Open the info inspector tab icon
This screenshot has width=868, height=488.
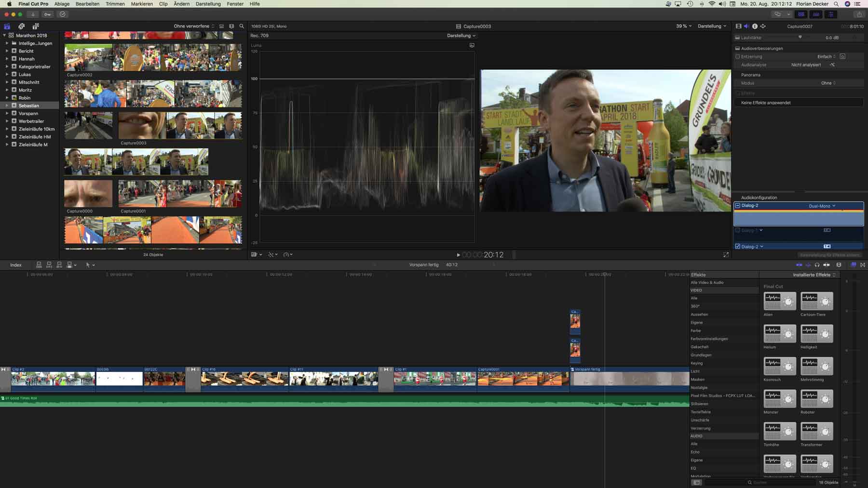pyautogui.click(x=755, y=26)
